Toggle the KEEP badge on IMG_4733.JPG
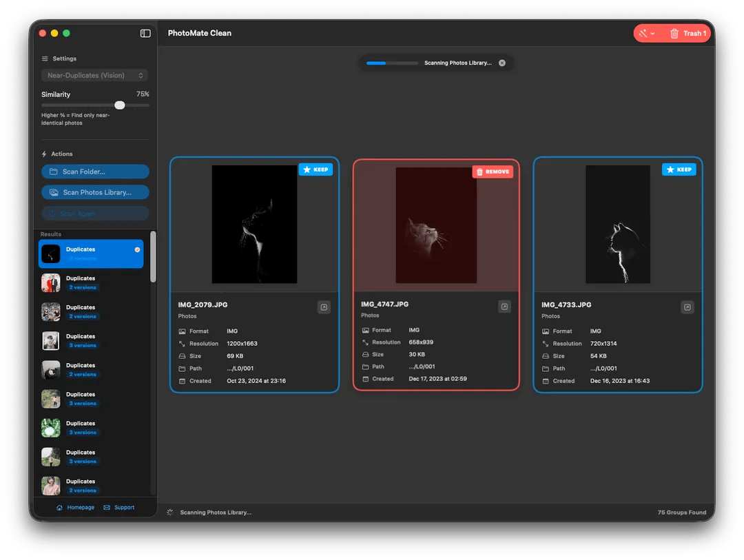This screenshot has width=744, height=560. pyautogui.click(x=679, y=169)
